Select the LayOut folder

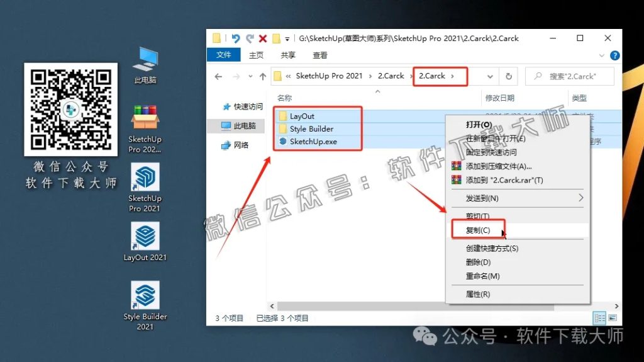[x=302, y=116]
